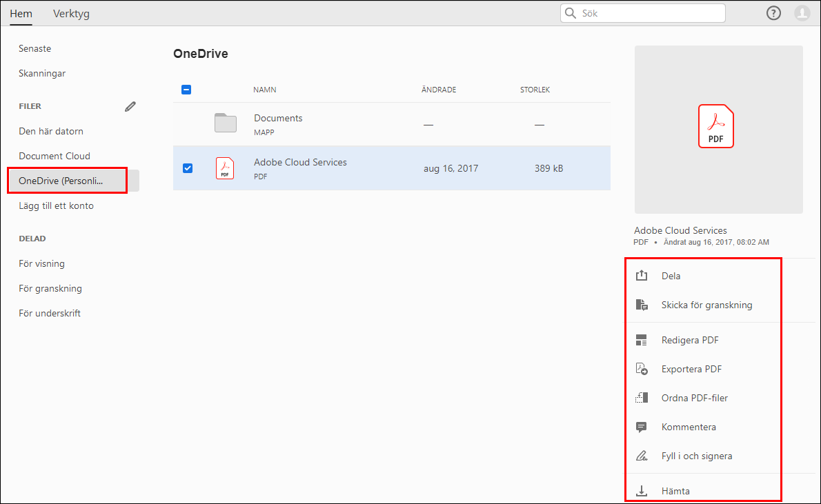Switch to the Verktyg tab
The image size is (821, 504).
[x=71, y=13]
